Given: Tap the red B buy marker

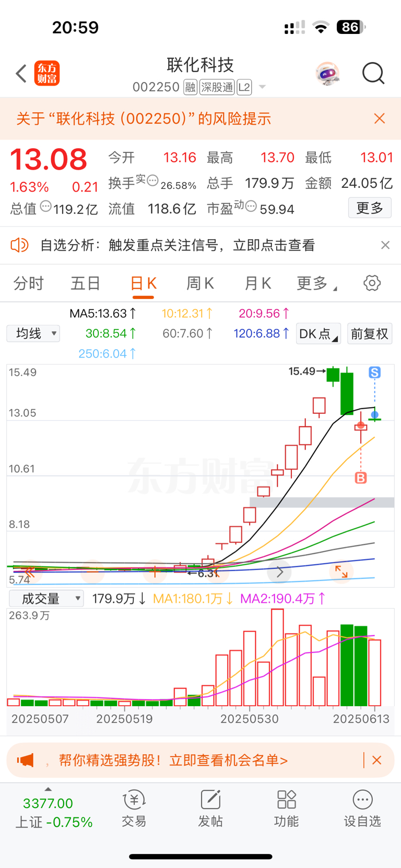Looking at the screenshot, I should [361, 478].
